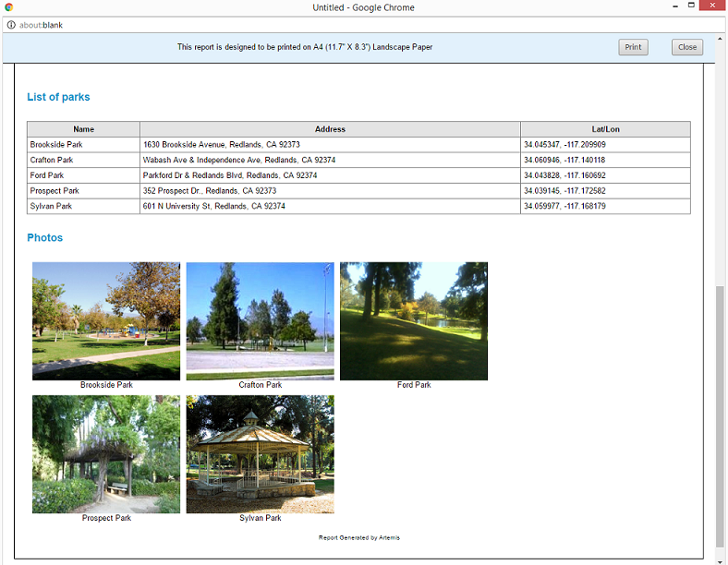728x565 pixels.
Task: Click the Report Generated by Artemis footer
Action: (358, 537)
